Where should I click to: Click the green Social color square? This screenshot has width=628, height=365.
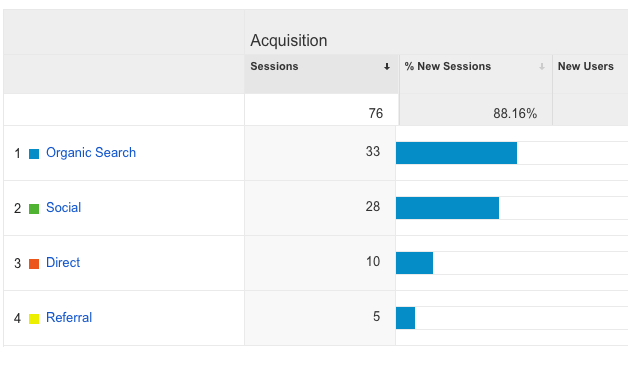click(34, 209)
